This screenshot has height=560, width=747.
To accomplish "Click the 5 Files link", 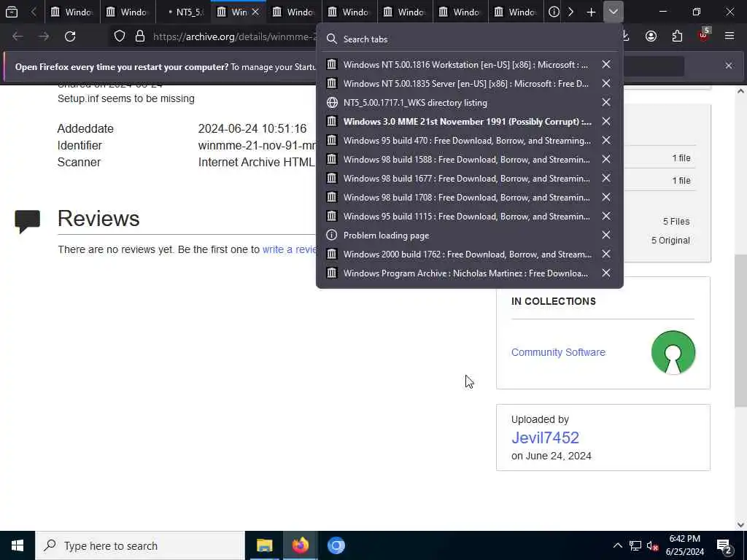I will (x=676, y=222).
